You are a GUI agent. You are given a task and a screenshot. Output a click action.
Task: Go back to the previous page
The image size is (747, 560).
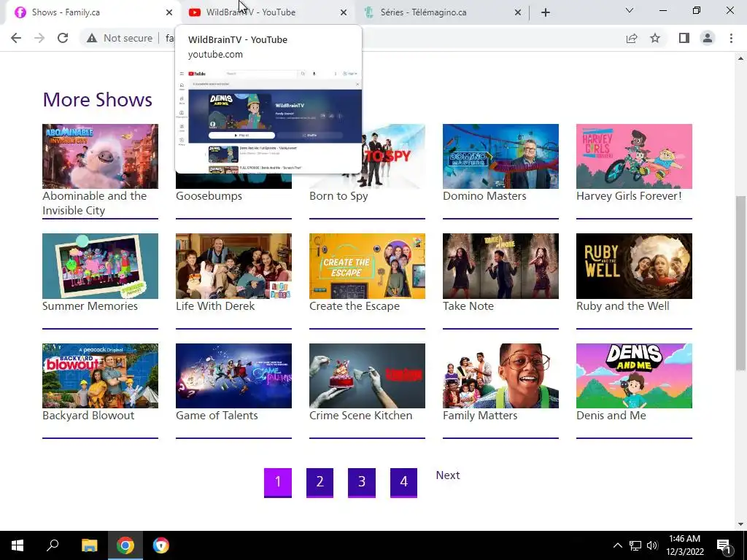(16, 38)
